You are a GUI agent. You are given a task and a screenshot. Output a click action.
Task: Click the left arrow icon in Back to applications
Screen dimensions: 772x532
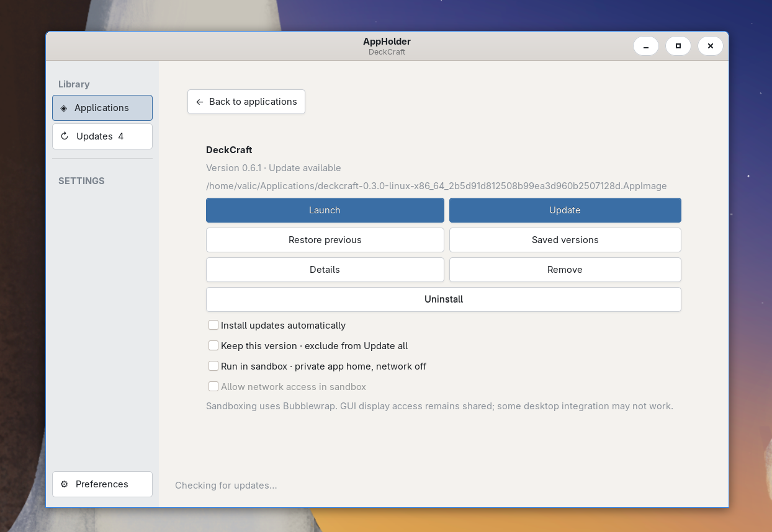[199, 102]
